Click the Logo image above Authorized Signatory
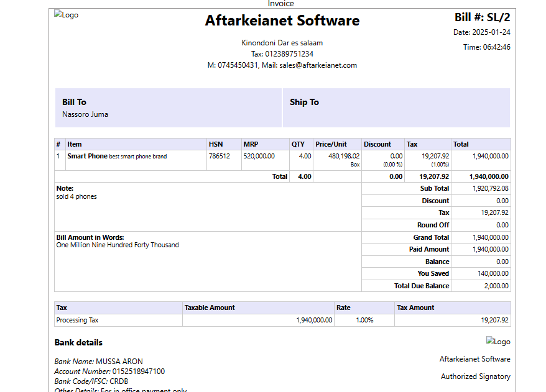 pyautogui.click(x=498, y=341)
